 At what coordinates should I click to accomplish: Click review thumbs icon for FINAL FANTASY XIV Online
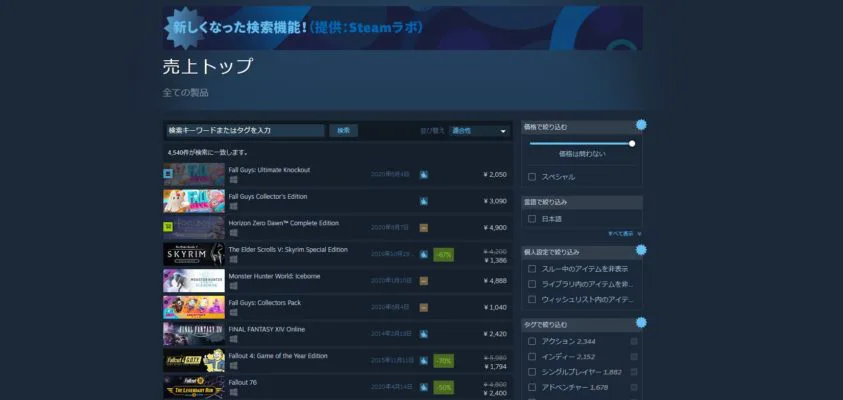[x=424, y=334]
